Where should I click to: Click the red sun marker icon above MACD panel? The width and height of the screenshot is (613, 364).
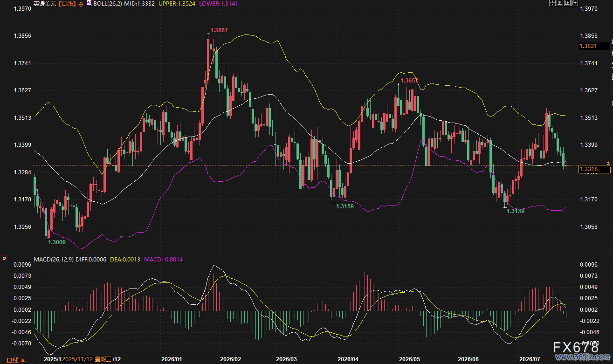4,258
